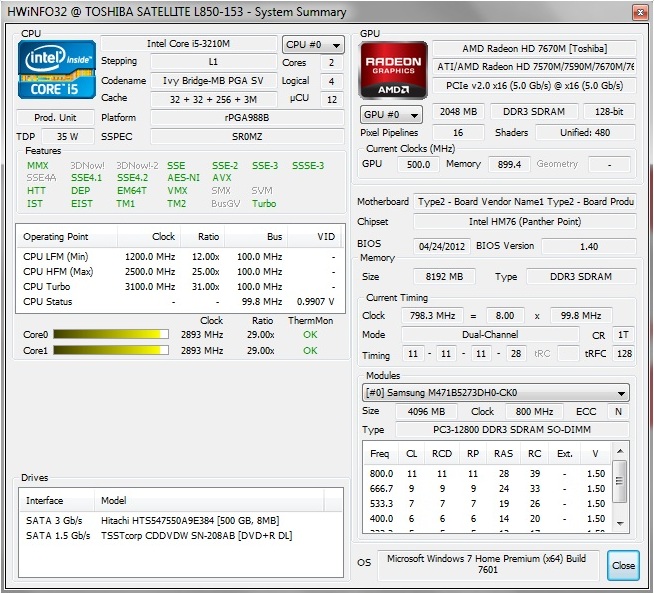Select the TSSTcorp CDDVDW SN-208AB drive row

pyautogui.click(x=180, y=535)
